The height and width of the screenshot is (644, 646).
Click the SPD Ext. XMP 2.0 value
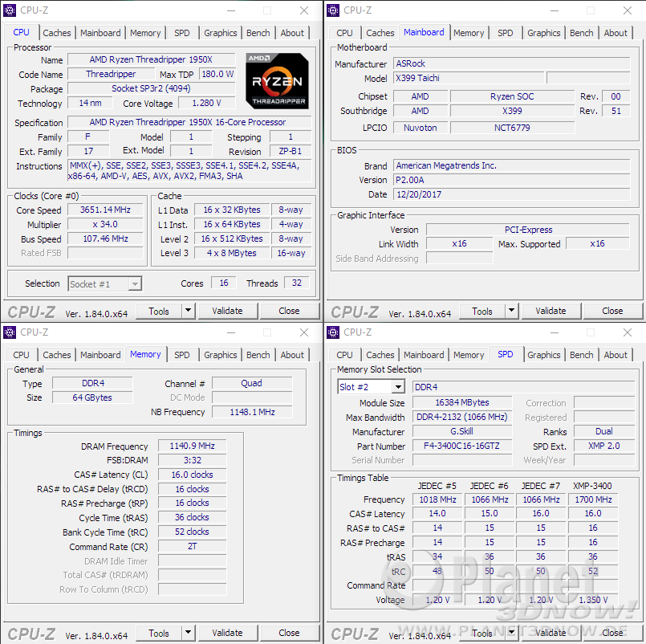(604, 446)
